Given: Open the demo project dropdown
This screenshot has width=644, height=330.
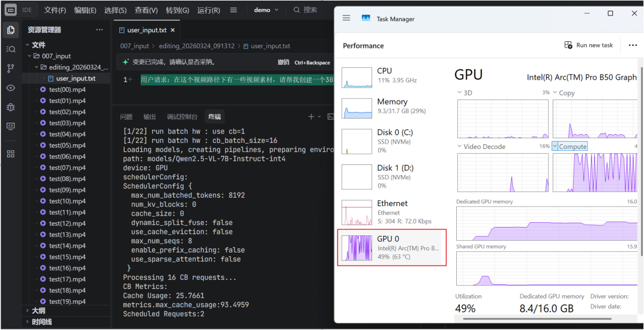Looking at the screenshot, I should (266, 10).
